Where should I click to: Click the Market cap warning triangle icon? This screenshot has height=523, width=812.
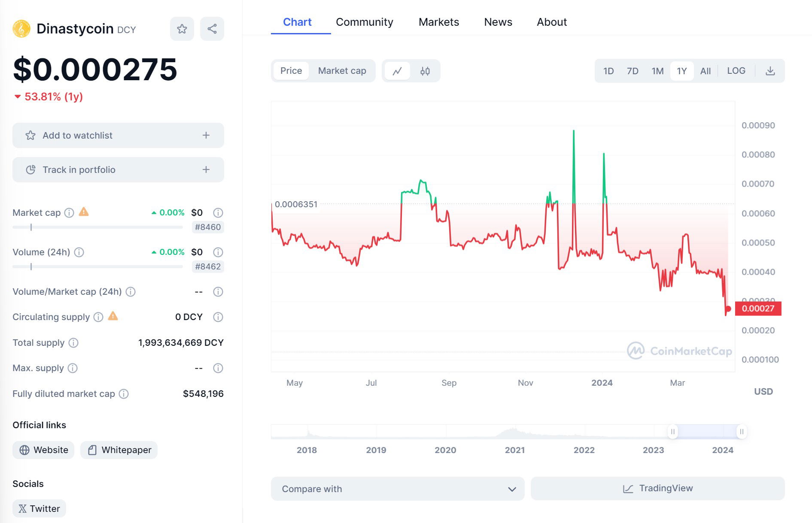pos(84,212)
